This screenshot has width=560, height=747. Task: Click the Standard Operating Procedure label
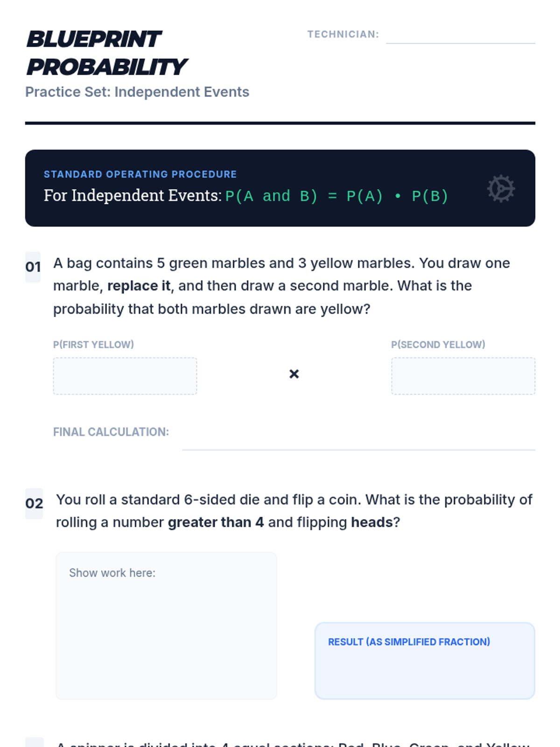(x=140, y=174)
